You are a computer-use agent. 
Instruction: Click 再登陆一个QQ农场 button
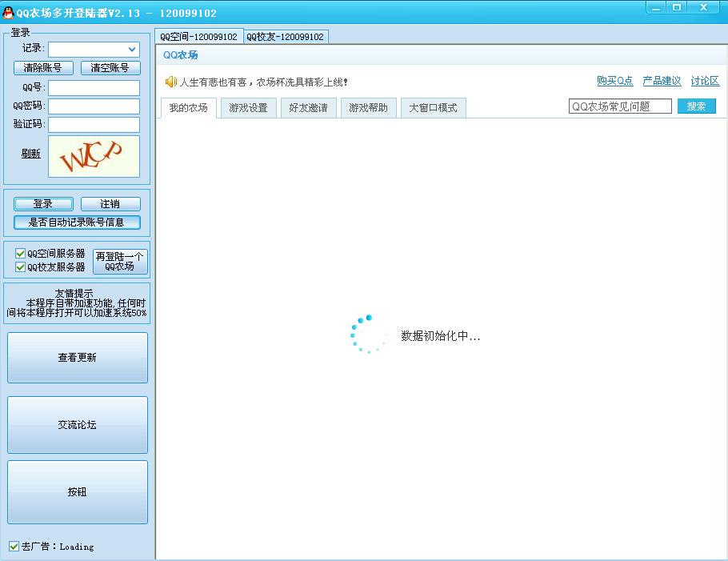click(x=120, y=261)
